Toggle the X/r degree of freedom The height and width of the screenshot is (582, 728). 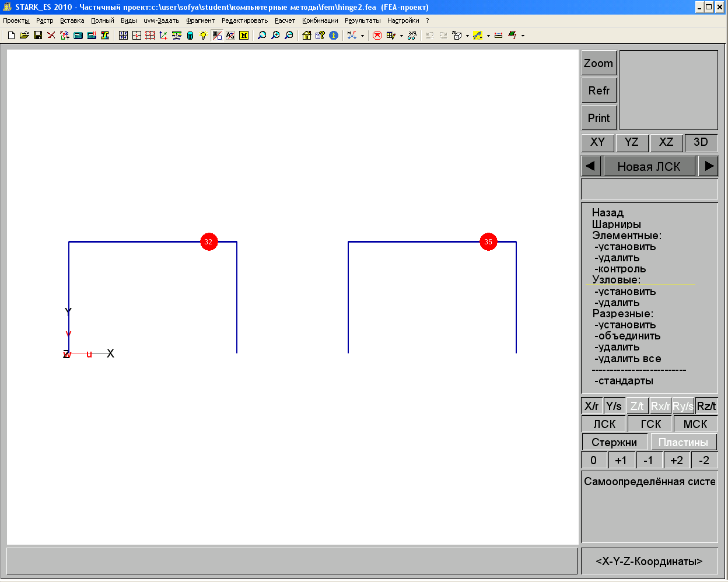click(592, 406)
